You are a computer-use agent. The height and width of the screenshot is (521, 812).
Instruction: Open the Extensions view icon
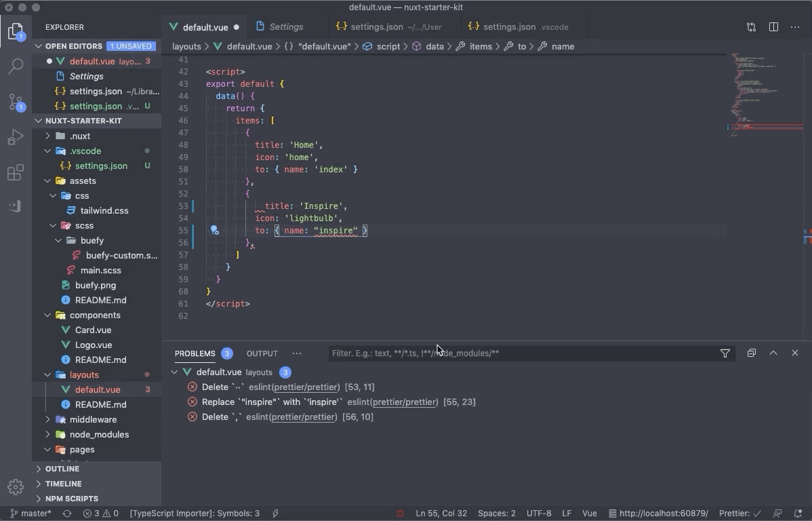tap(16, 172)
